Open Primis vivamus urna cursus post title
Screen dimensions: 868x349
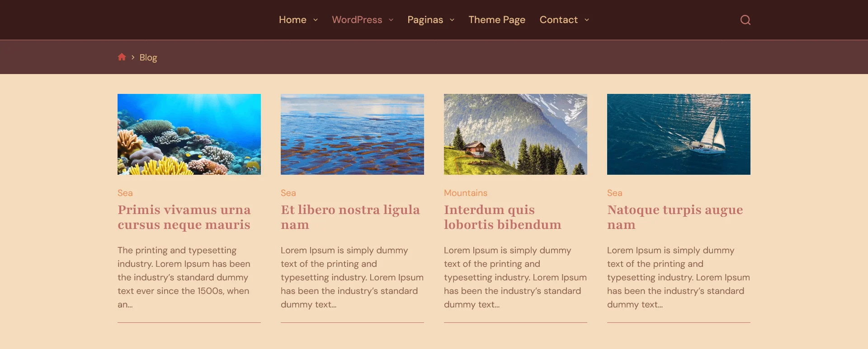[x=184, y=217]
